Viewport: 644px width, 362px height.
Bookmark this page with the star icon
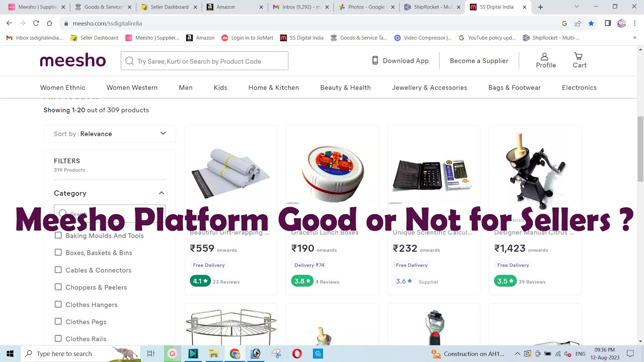click(x=591, y=23)
